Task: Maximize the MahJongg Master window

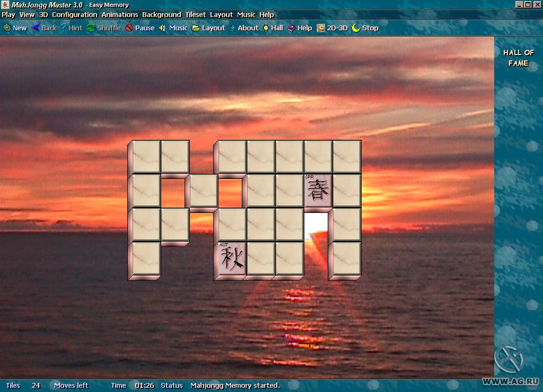Action: [x=528, y=4]
